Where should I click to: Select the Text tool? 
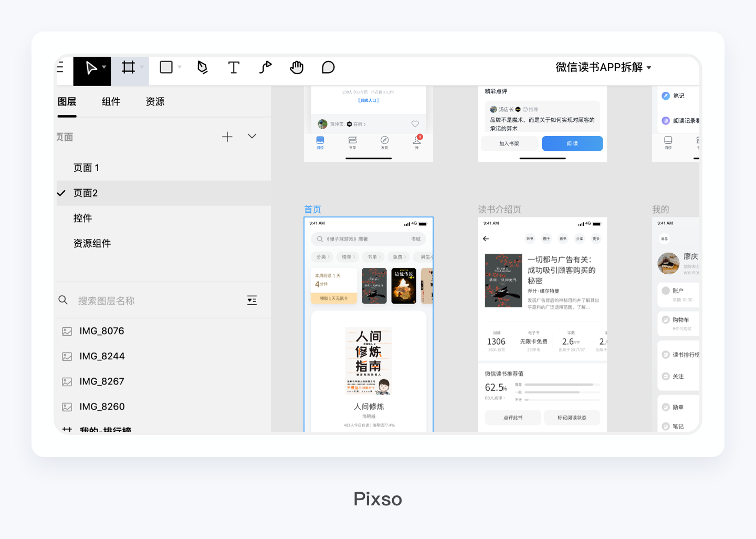(234, 67)
